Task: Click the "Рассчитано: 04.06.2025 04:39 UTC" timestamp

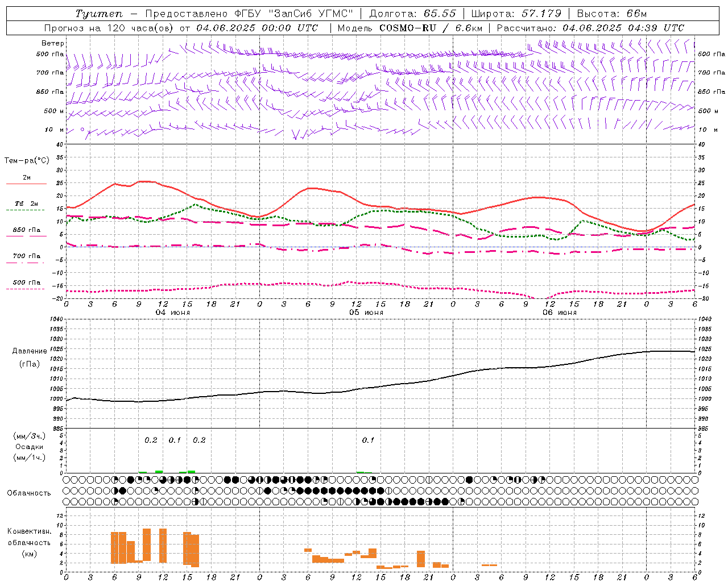Action: [590, 28]
